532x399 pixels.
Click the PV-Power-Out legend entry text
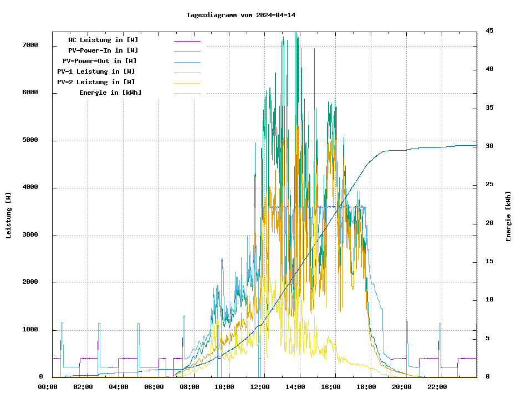(x=100, y=61)
